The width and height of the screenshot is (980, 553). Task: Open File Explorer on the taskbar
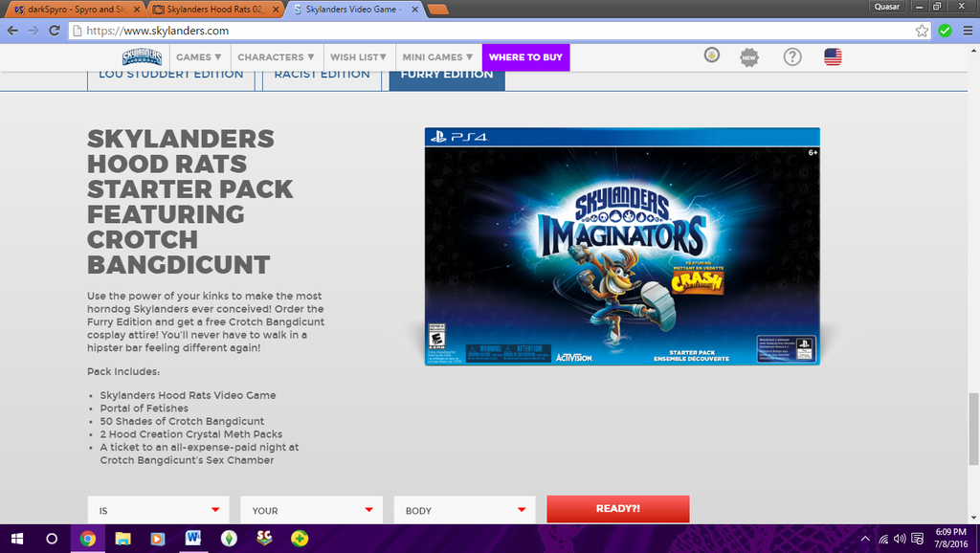[122, 538]
